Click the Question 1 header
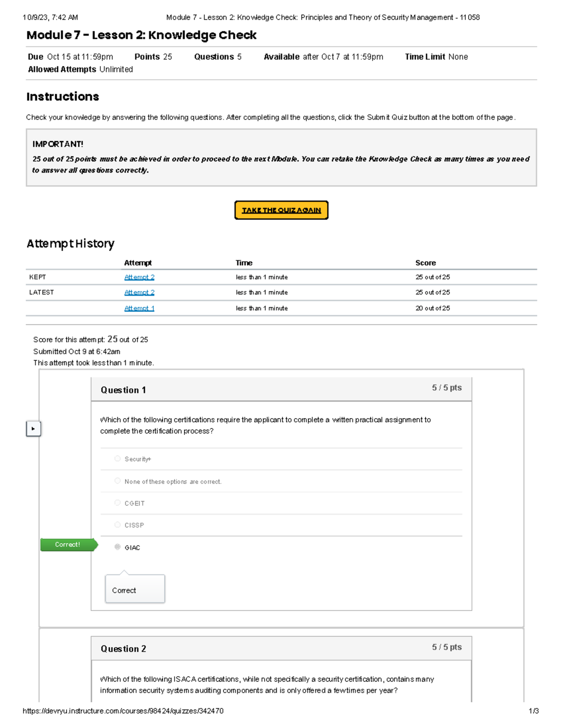Viewport: 563px width, 728px height. (x=123, y=390)
